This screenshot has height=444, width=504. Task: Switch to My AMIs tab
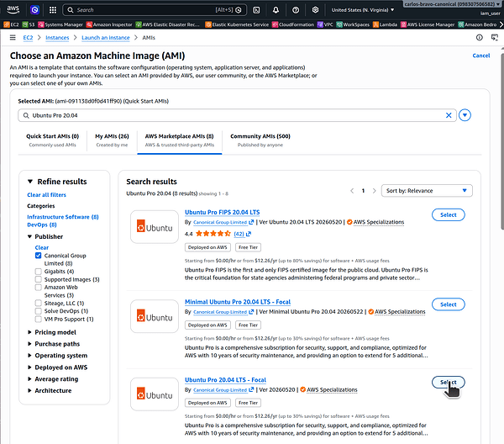112,140
